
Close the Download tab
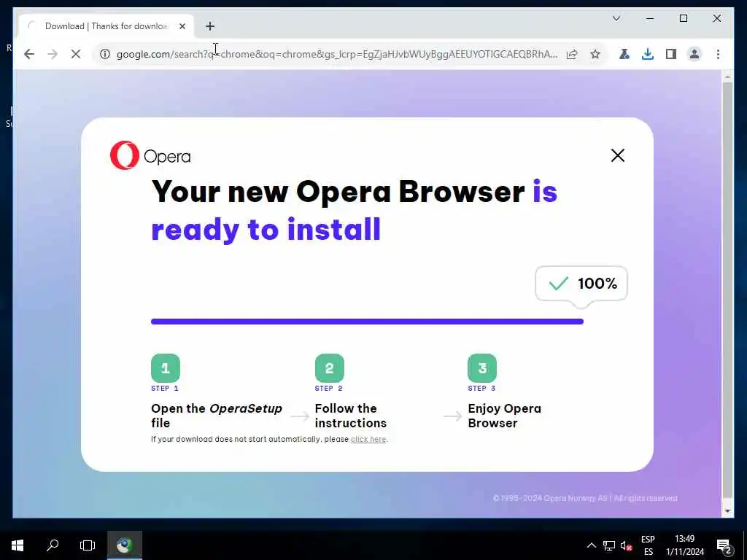point(182,26)
